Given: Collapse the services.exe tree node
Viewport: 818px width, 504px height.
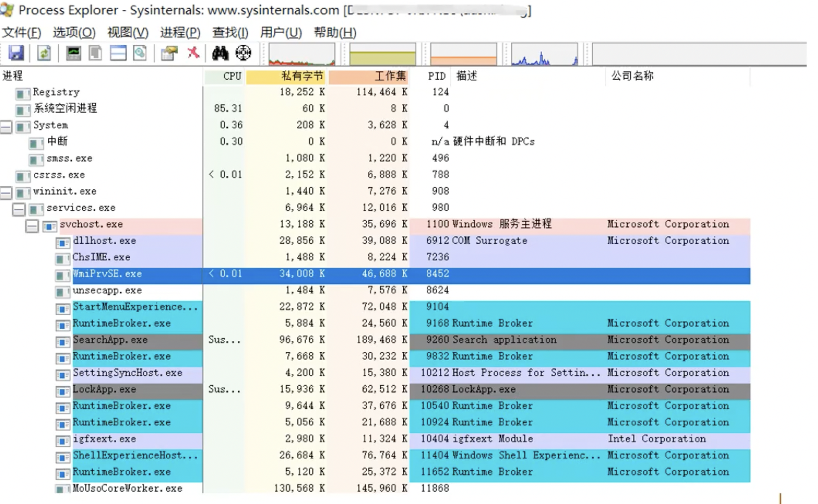Looking at the screenshot, I should [19, 209].
